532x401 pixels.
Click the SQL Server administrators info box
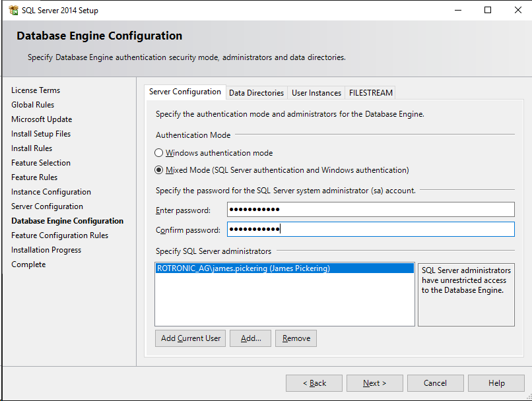466,295
